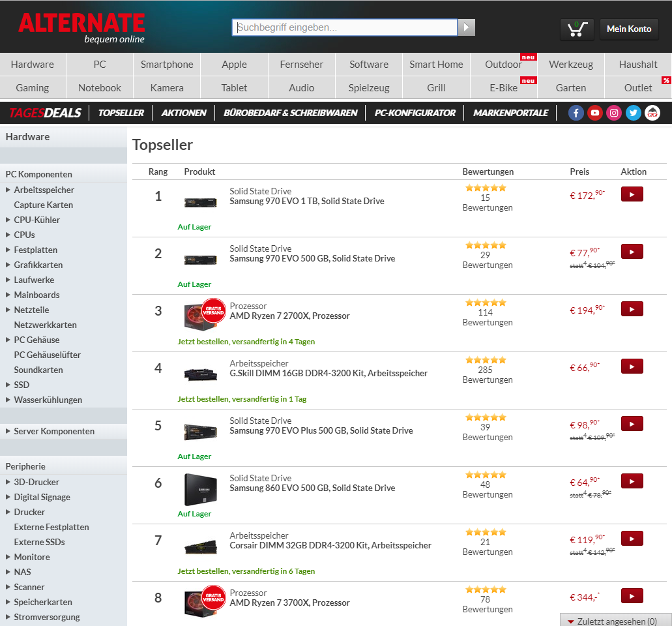Open the 285 Bewertungen reviews link
Viewport: 672px width, 626px height.
[488, 375]
